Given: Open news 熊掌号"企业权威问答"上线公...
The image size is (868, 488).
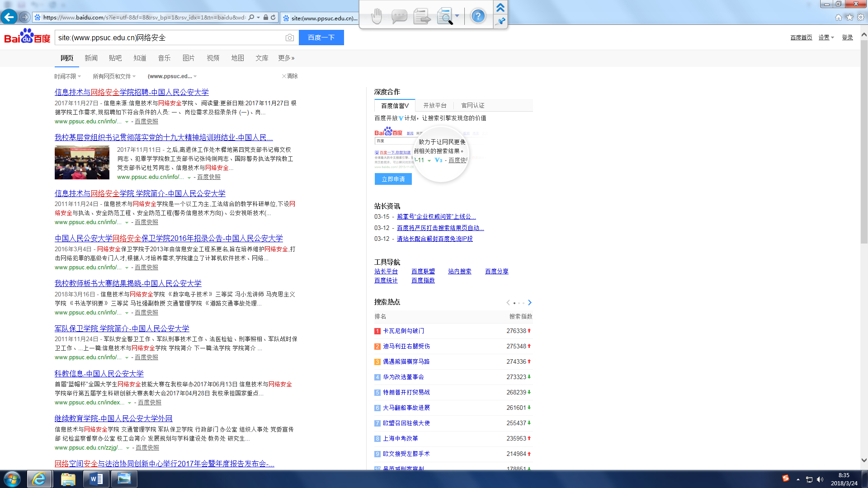Looking at the screenshot, I should tap(436, 216).
